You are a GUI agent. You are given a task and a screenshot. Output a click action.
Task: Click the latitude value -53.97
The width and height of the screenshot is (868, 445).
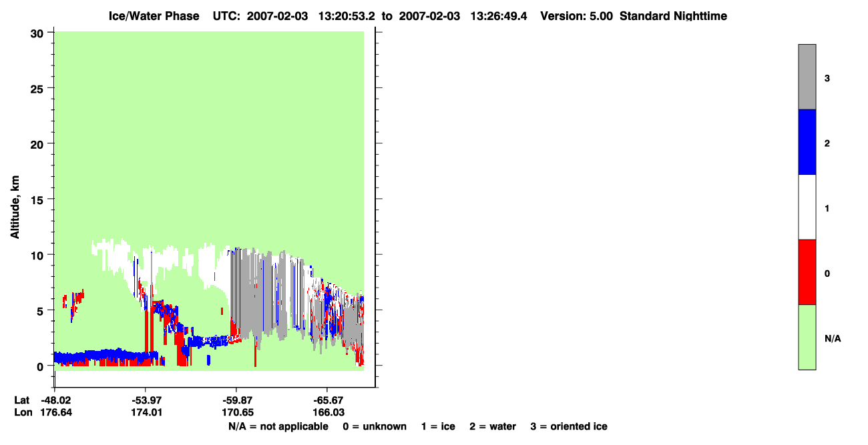pyautogui.click(x=146, y=400)
